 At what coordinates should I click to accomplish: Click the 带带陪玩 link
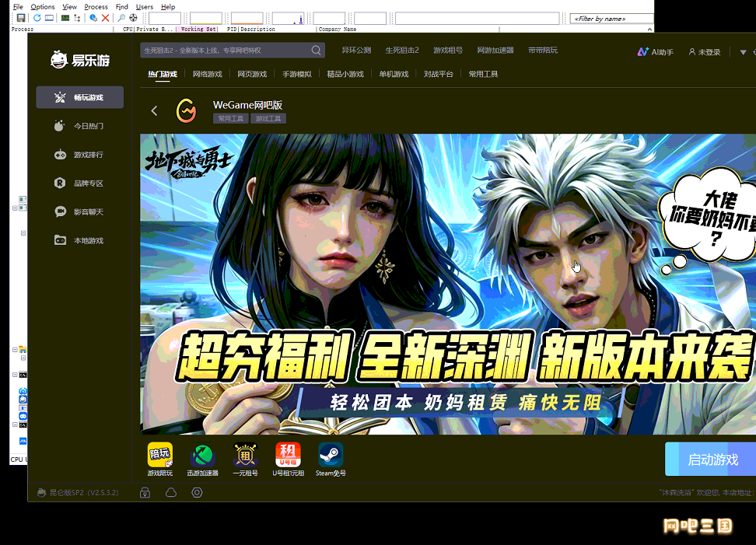click(x=543, y=50)
